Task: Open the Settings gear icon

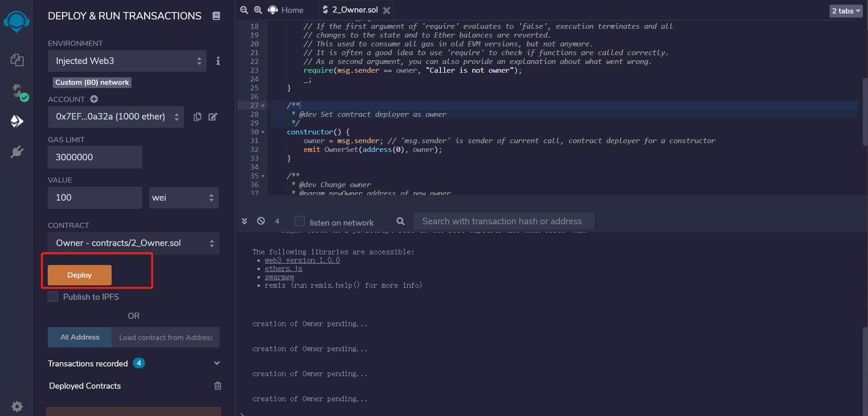Action: tap(17, 406)
